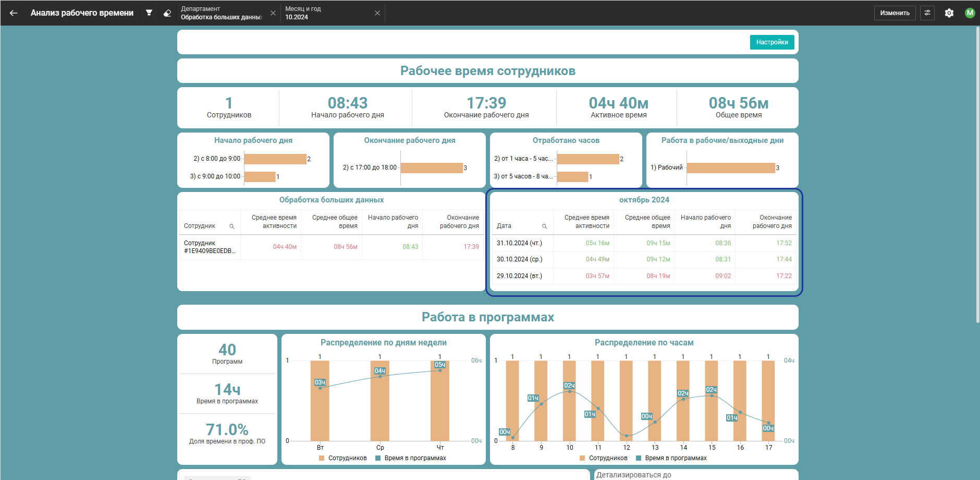Select bar 'с 9:00 до 10:00'

click(260, 176)
